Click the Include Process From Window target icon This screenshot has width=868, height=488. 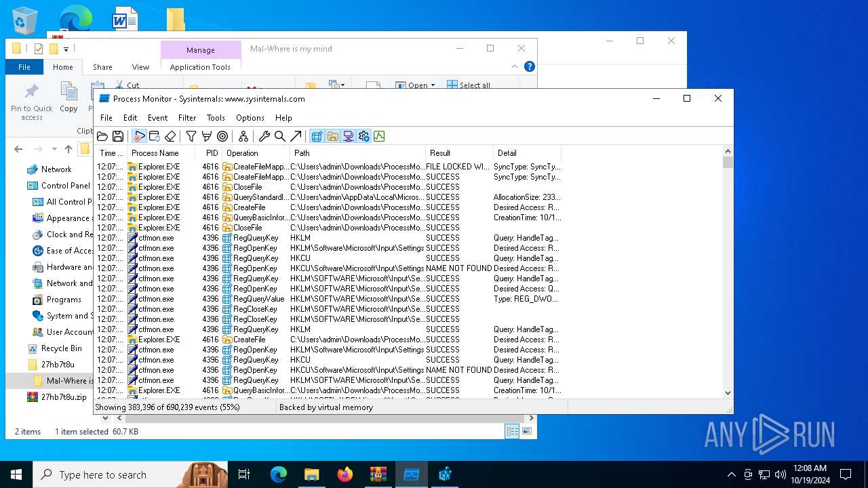point(222,136)
